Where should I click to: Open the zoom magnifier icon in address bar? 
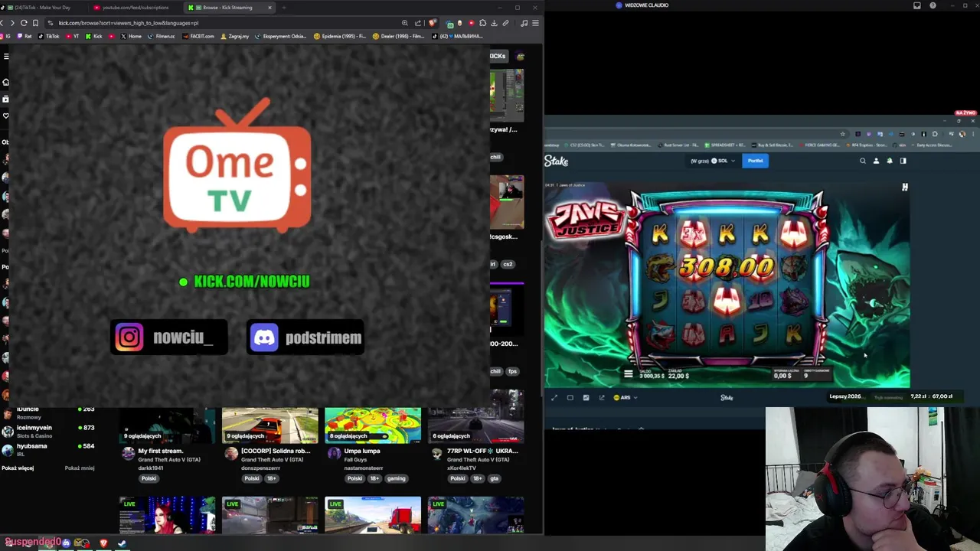point(405,23)
